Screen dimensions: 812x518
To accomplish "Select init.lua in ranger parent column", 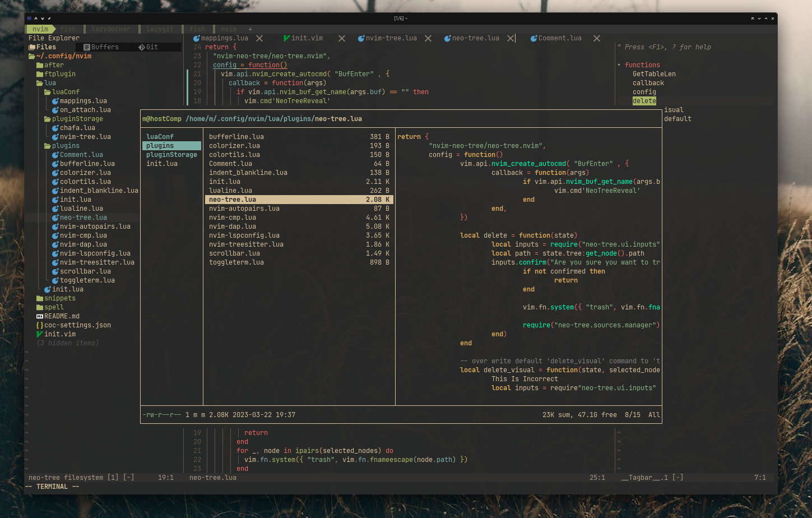I will click(161, 164).
